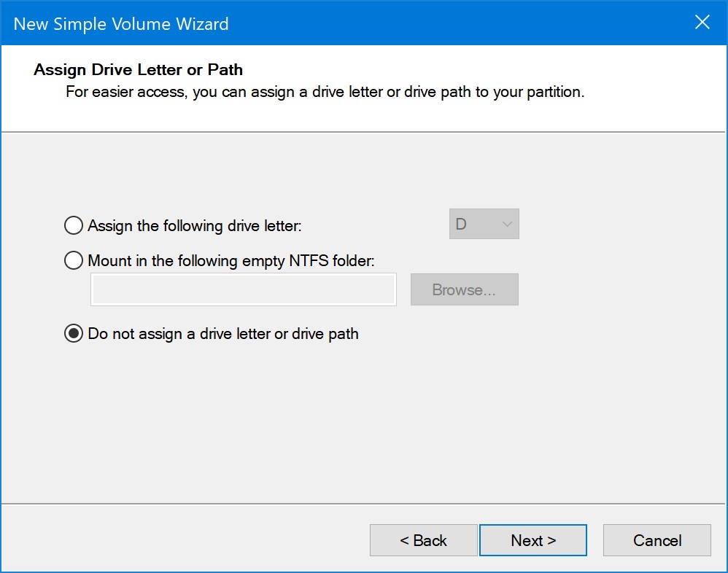Open the drive letter combo box showing D
The height and width of the screenshot is (573, 728).
(x=484, y=225)
